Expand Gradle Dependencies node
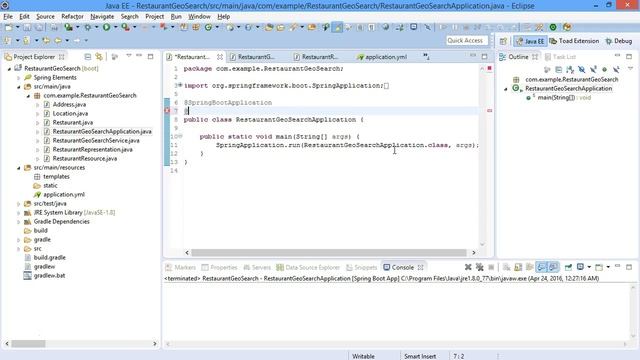Image resolution: width=640 pixels, height=360 pixels. click(x=18, y=222)
